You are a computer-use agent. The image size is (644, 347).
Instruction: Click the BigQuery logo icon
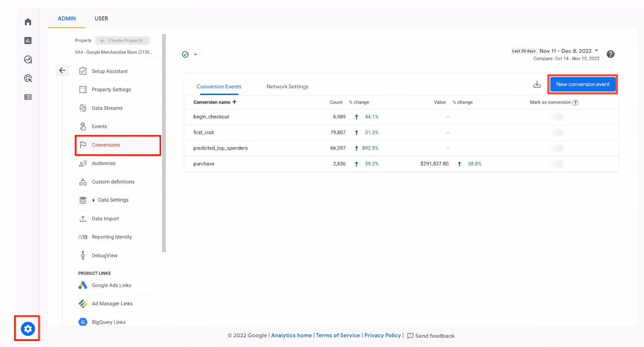click(x=83, y=322)
